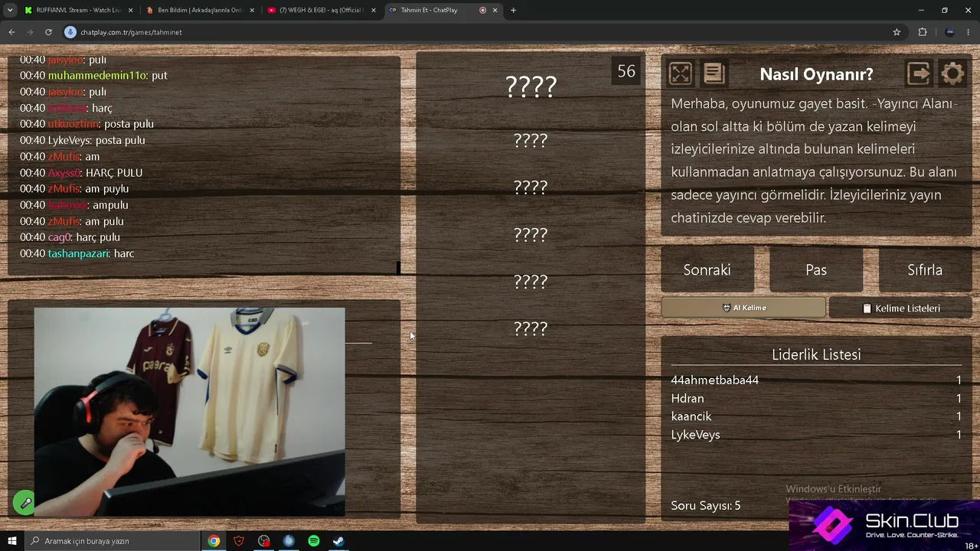
Task: View site information icon in address bar
Action: click(x=70, y=32)
